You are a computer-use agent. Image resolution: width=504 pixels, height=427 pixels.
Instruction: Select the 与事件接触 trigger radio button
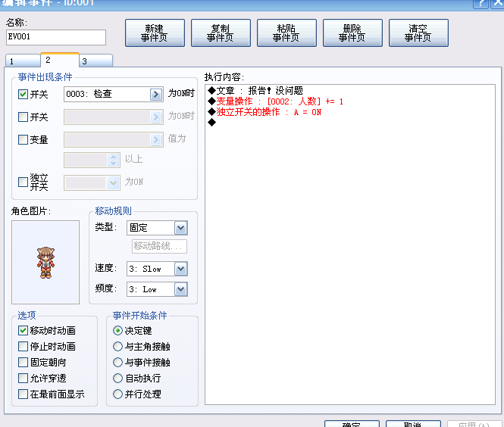pos(117,362)
